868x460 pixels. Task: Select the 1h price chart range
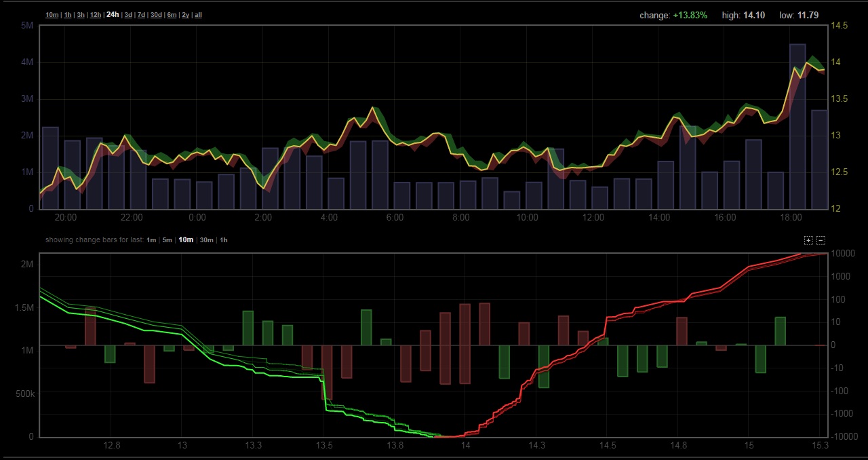(x=68, y=15)
